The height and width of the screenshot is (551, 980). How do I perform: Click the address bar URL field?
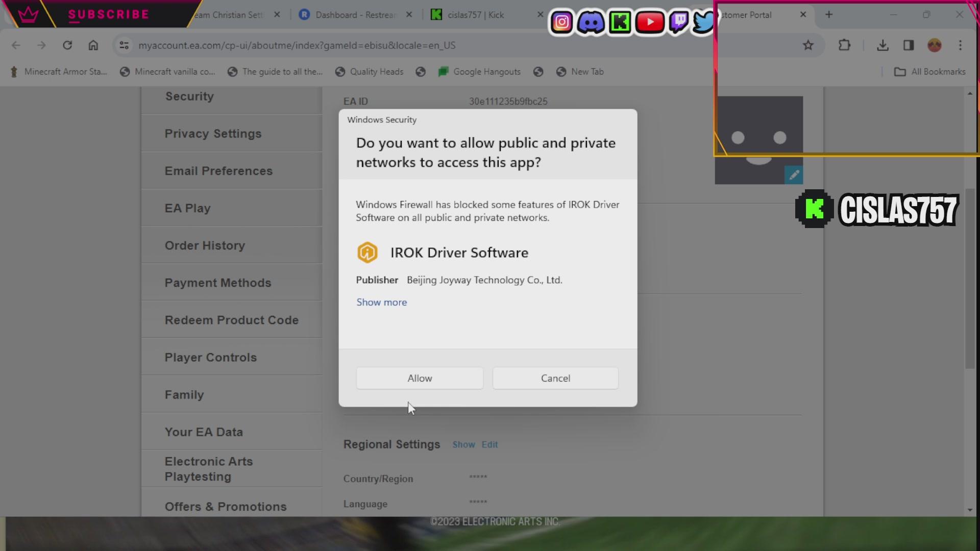296,45
